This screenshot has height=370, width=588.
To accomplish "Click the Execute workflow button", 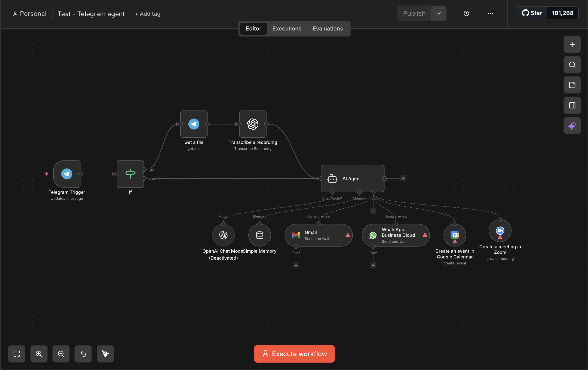I will pos(294,354).
